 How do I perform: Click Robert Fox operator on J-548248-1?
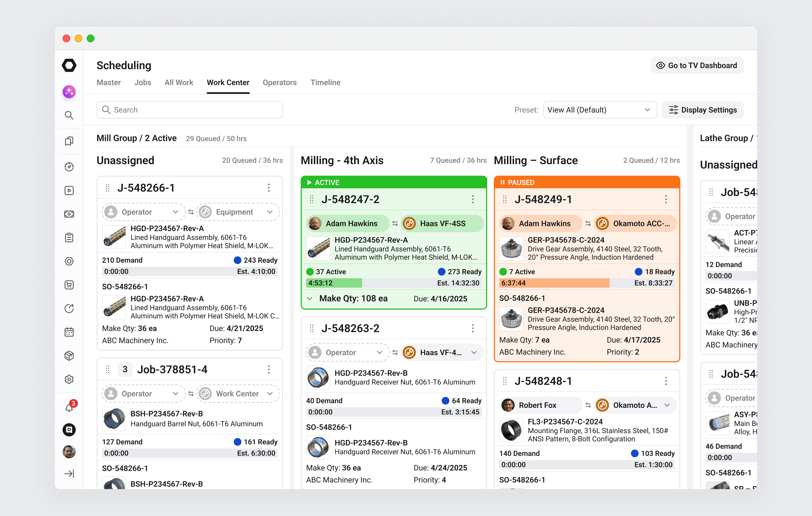(x=541, y=405)
